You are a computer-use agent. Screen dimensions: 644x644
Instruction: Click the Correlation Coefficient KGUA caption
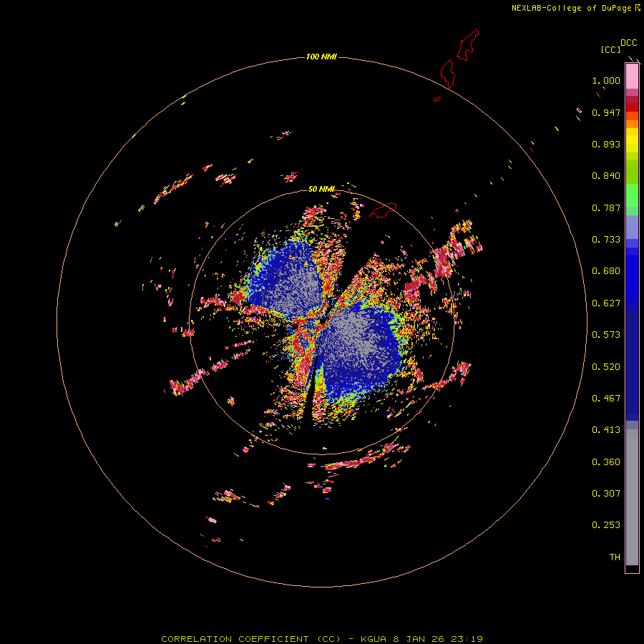321,639
